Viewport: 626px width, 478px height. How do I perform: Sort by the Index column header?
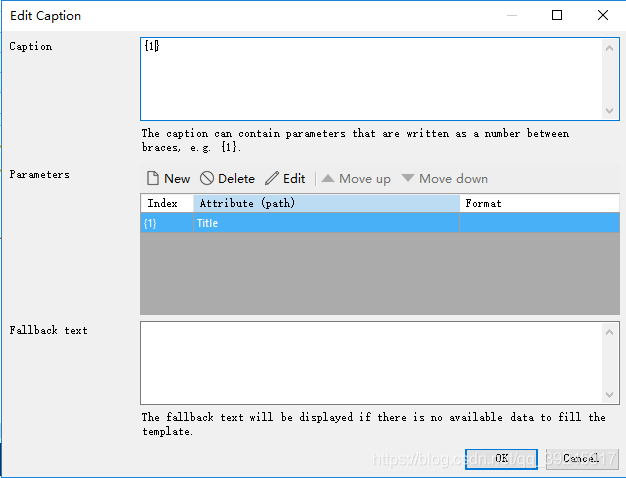tap(165, 203)
